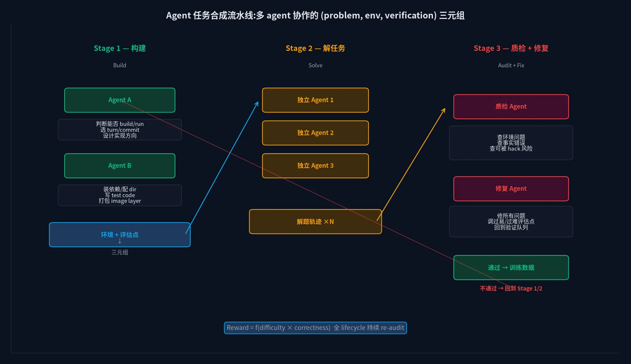631x364 pixels.
Task: Click the 装依赖/配 dir description box
Action: point(120,195)
